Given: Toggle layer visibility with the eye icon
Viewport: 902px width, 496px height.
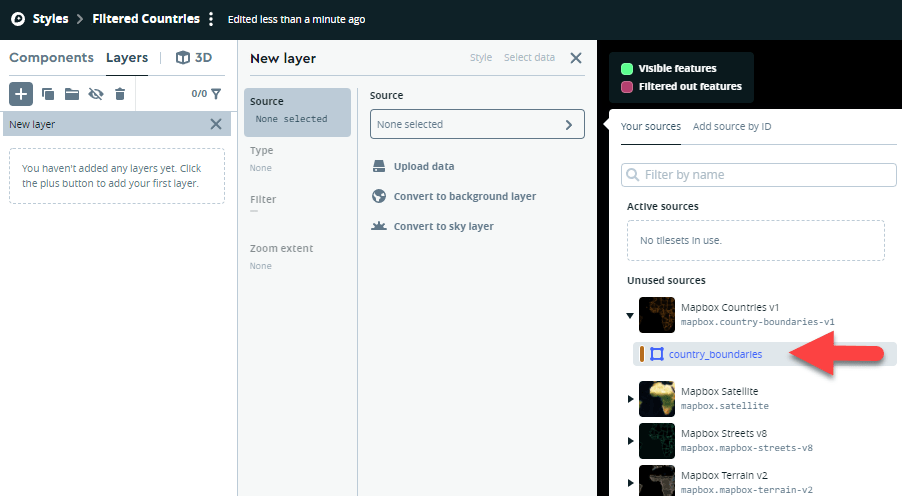Looking at the screenshot, I should (x=96, y=94).
